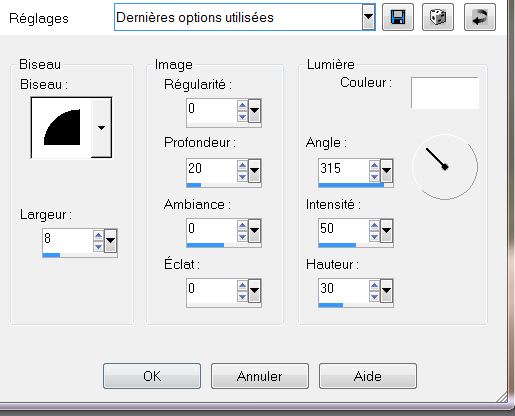
Task: Randomize parameters with the dice icon
Action: pyautogui.click(x=438, y=17)
